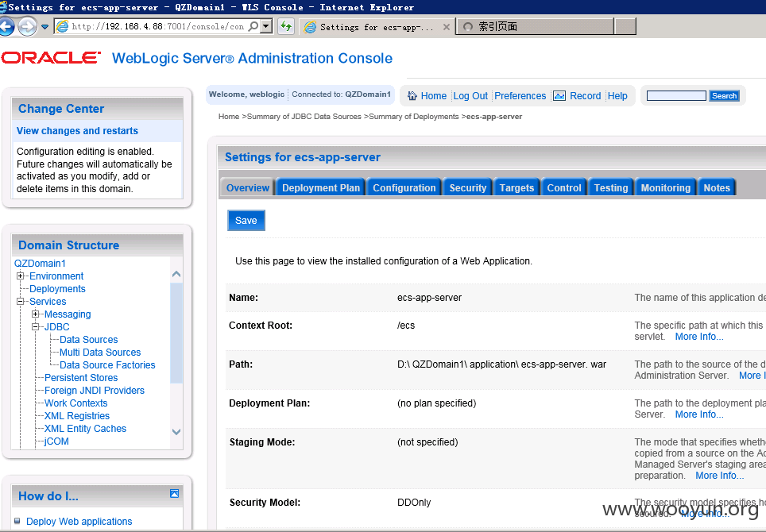Click Home in the breadcrumb
The width and height of the screenshot is (766, 532).
[229, 117]
